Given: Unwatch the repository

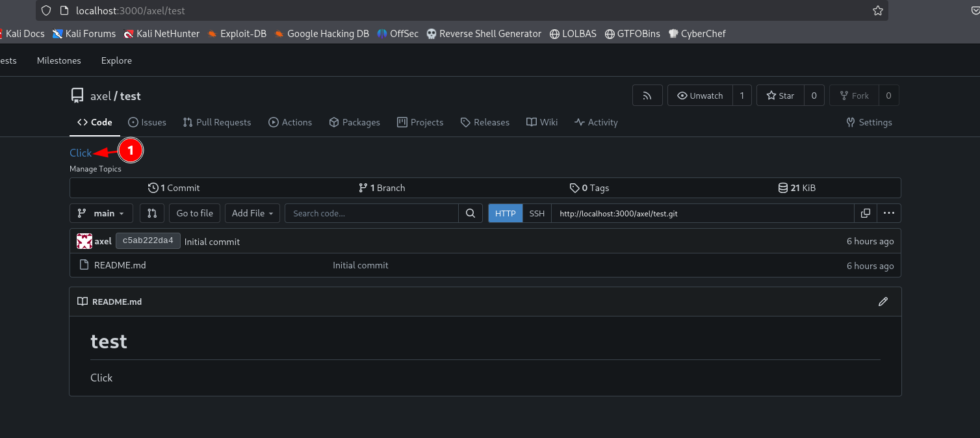Looking at the screenshot, I should click(700, 96).
